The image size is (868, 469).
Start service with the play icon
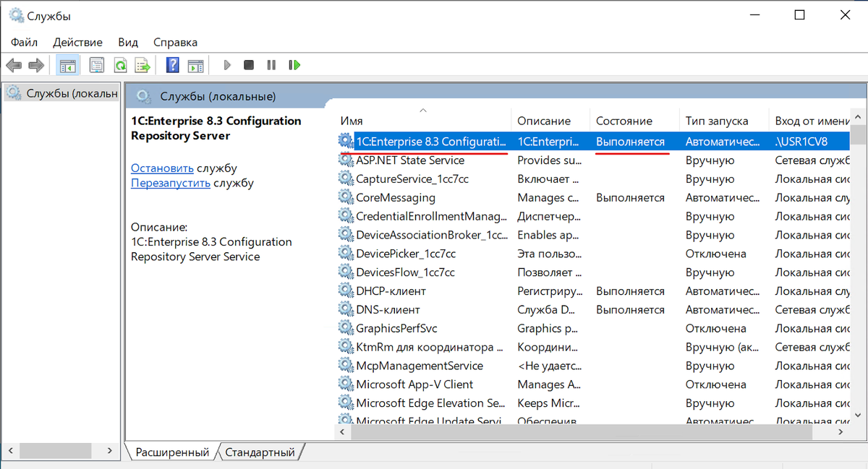tap(227, 65)
